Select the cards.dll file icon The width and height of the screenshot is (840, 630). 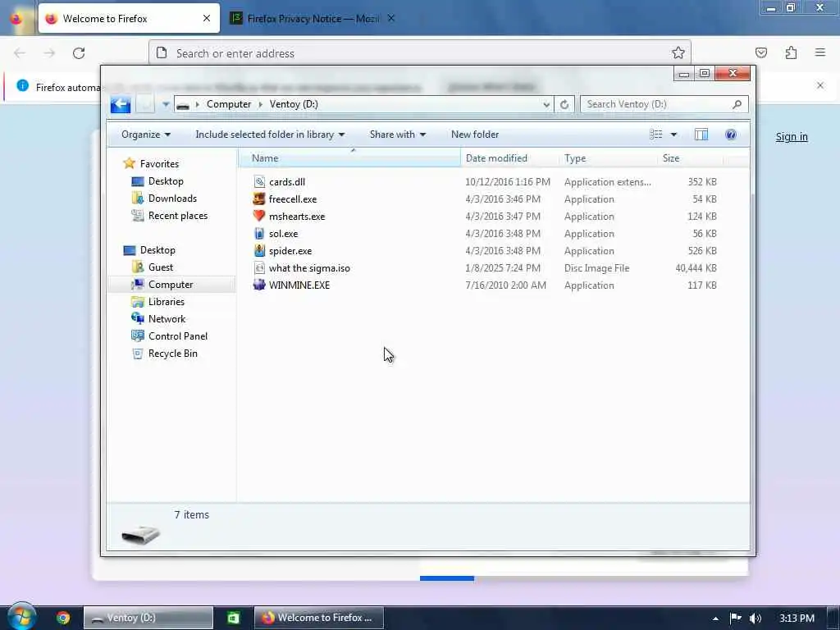259,181
